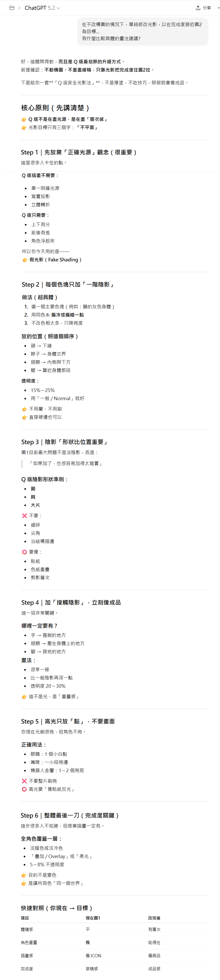Open the ChatGPT 5.2 model selector dropdown
This screenshot has width=220, height=980.
tap(42, 8)
